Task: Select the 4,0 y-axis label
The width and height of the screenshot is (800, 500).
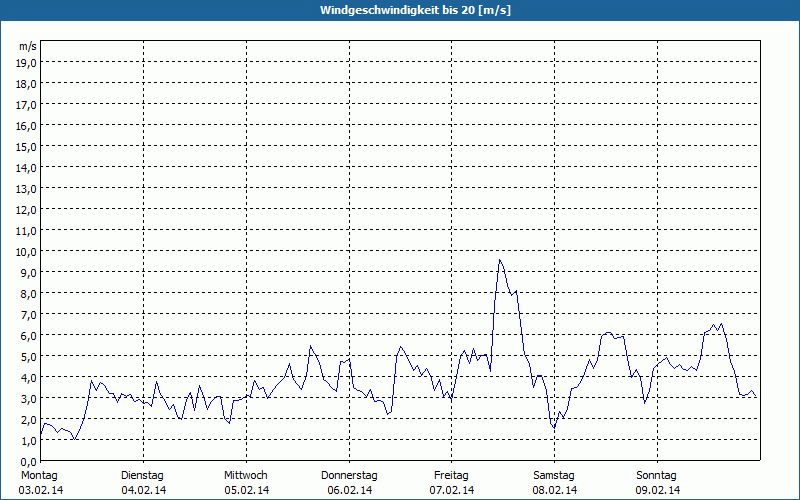Action: pos(29,378)
